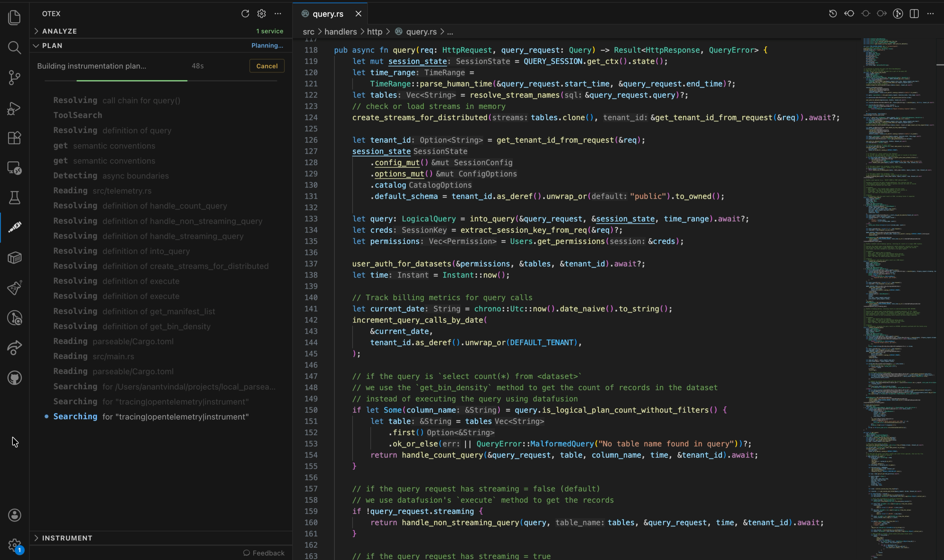Click active 'Searching' step with blue dot
Viewport: 944px width, 560px height.
[x=151, y=417]
